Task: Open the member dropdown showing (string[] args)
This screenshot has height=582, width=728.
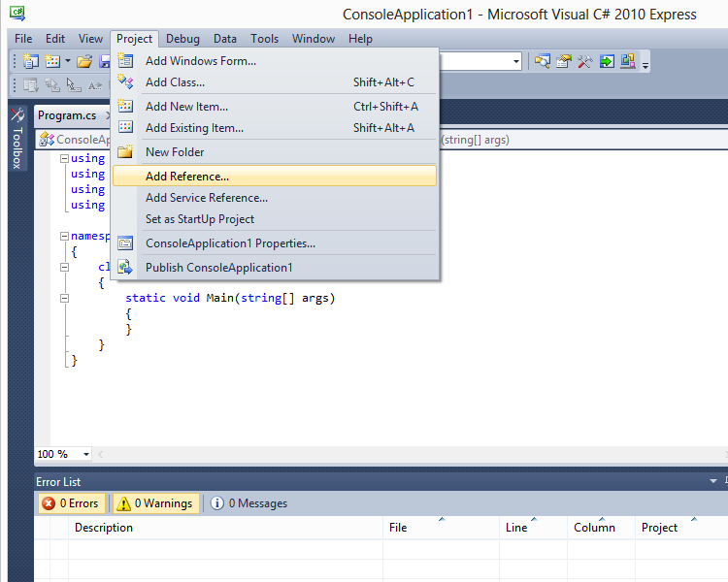Action: coord(582,140)
